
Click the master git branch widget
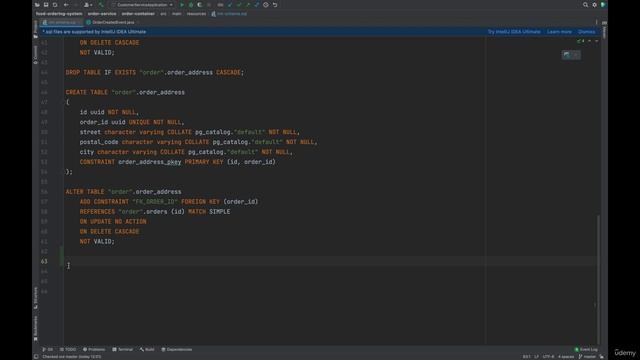(587, 357)
